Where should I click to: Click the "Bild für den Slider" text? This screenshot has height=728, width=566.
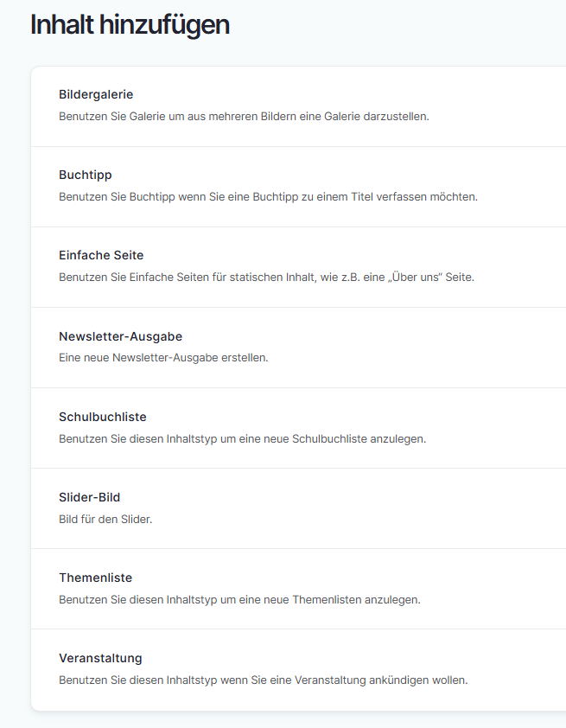coord(105,519)
